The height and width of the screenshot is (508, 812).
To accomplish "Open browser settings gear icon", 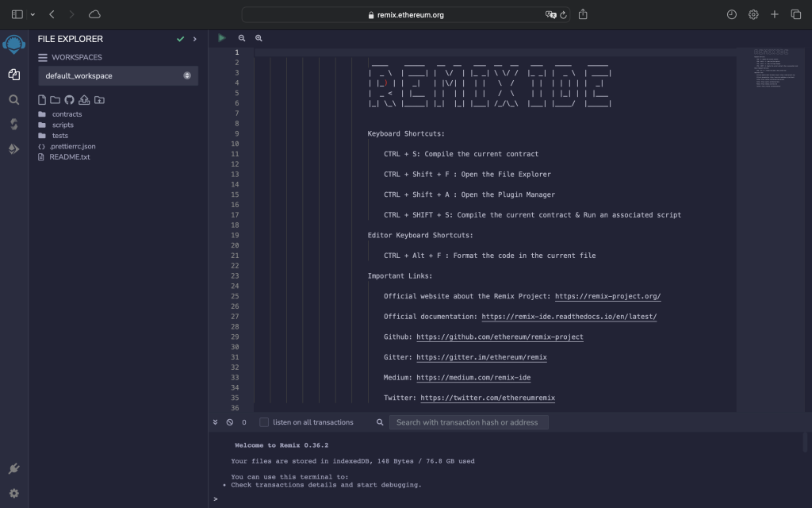I will click(753, 14).
